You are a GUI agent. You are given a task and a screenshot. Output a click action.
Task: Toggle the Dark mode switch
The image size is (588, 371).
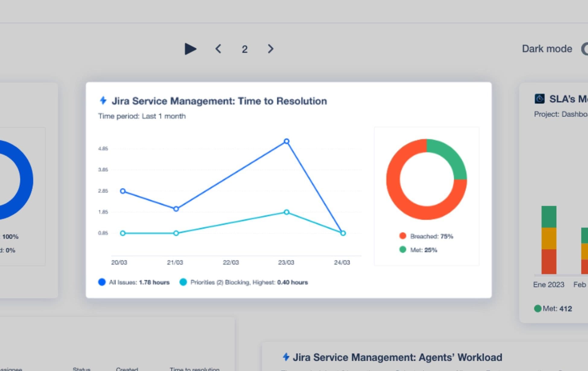click(585, 49)
